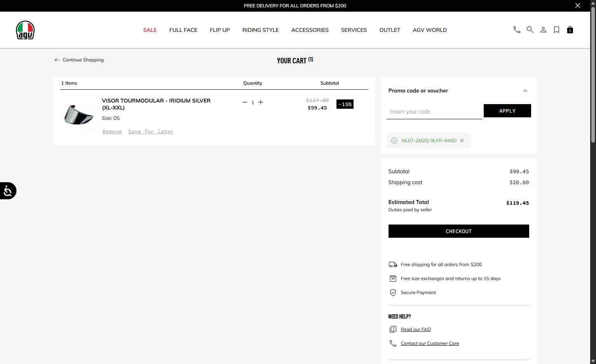Click the crossed-out $117.00 original price

pyautogui.click(x=317, y=100)
